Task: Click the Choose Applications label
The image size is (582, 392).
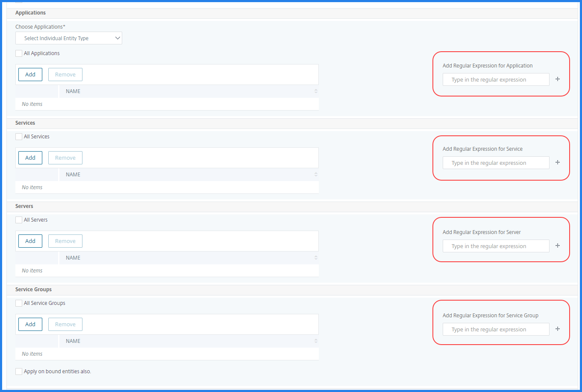Action: tap(41, 26)
